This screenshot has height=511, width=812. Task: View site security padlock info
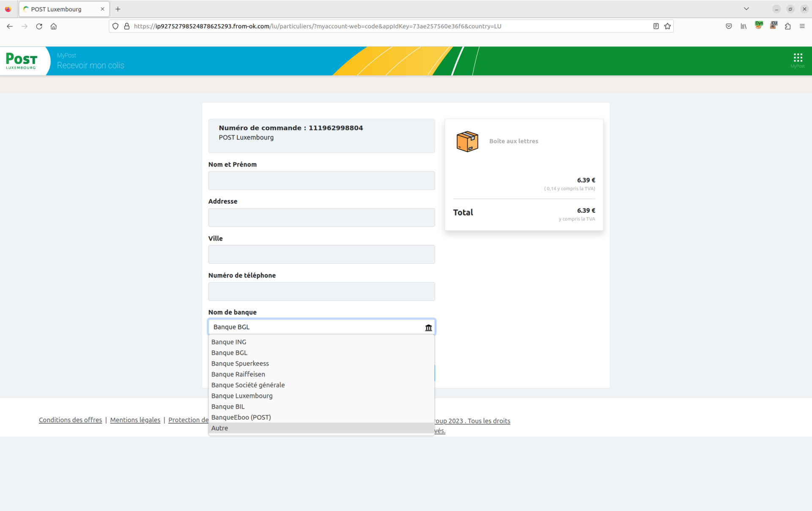click(126, 26)
